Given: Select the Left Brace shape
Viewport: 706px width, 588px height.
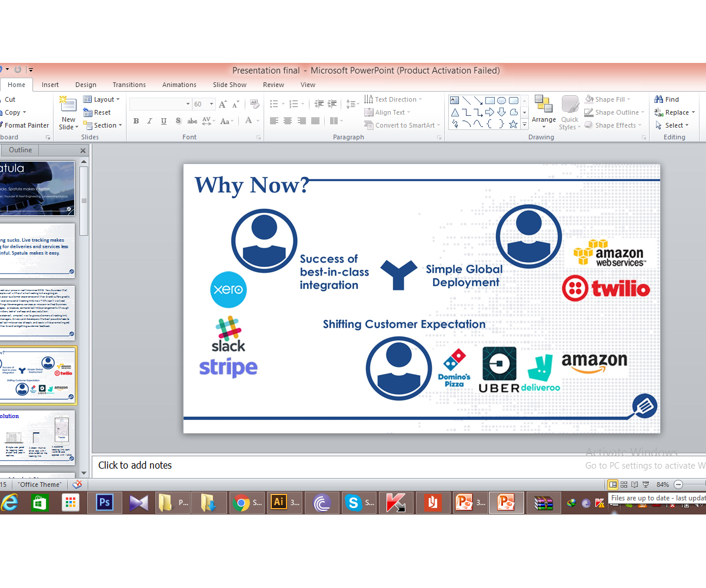Looking at the screenshot, I should click(490, 124).
